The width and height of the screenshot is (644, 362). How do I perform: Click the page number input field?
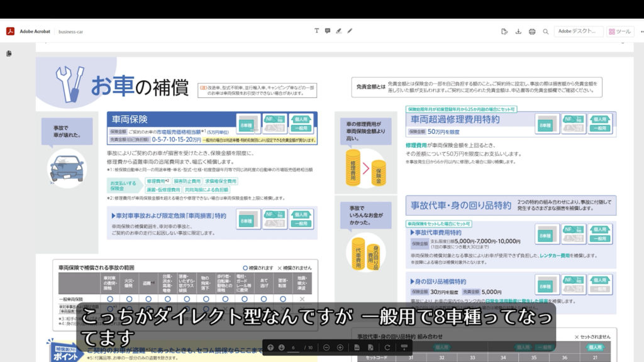point(294,348)
